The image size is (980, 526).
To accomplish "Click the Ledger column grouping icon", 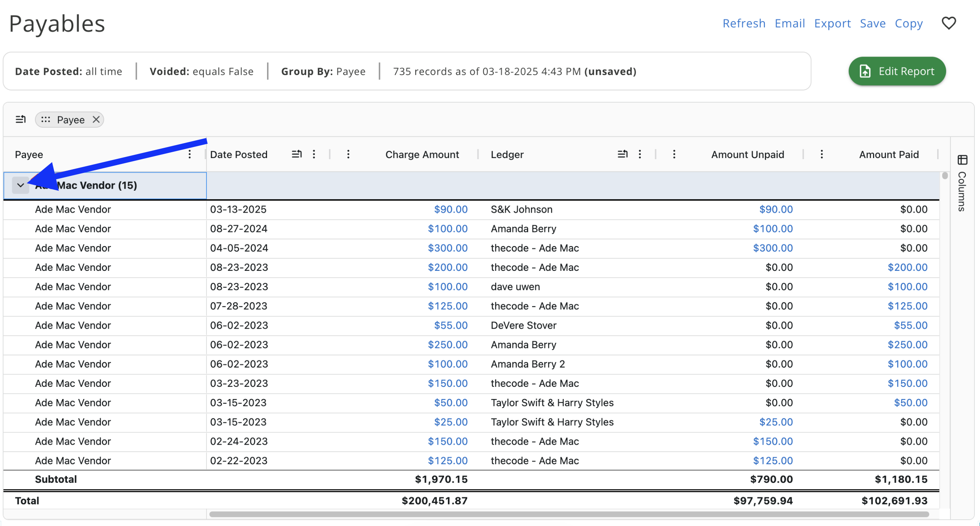I will coord(622,154).
